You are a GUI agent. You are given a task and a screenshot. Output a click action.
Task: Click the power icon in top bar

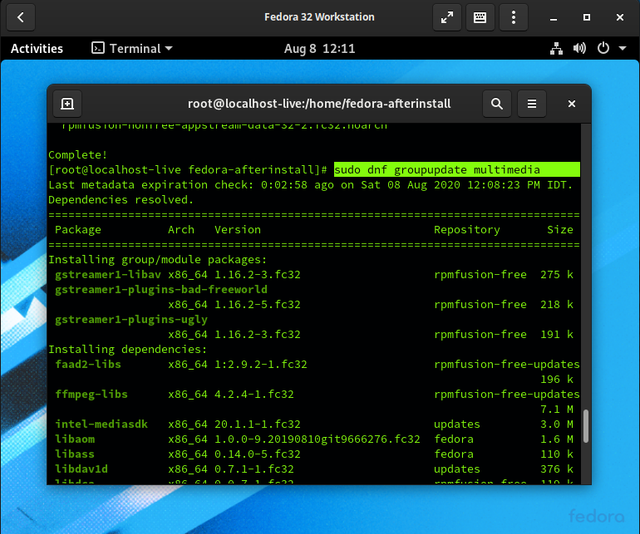603,49
